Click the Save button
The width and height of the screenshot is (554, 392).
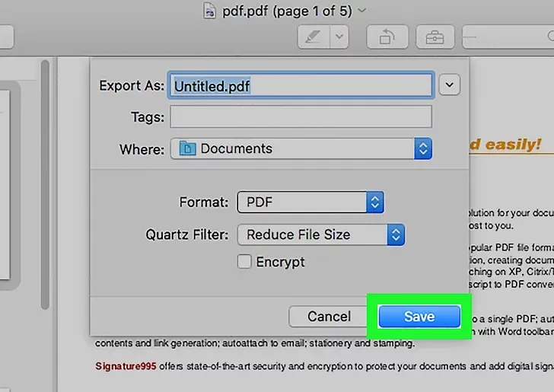pos(419,317)
